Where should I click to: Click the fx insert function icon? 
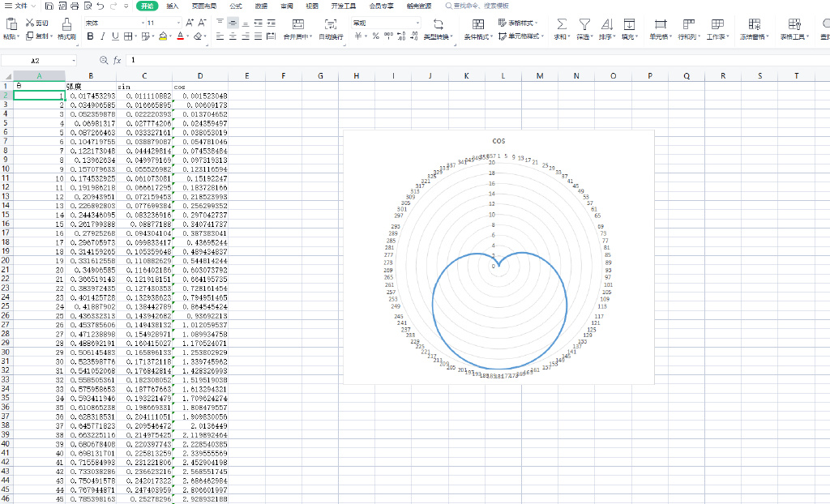click(x=117, y=60)
